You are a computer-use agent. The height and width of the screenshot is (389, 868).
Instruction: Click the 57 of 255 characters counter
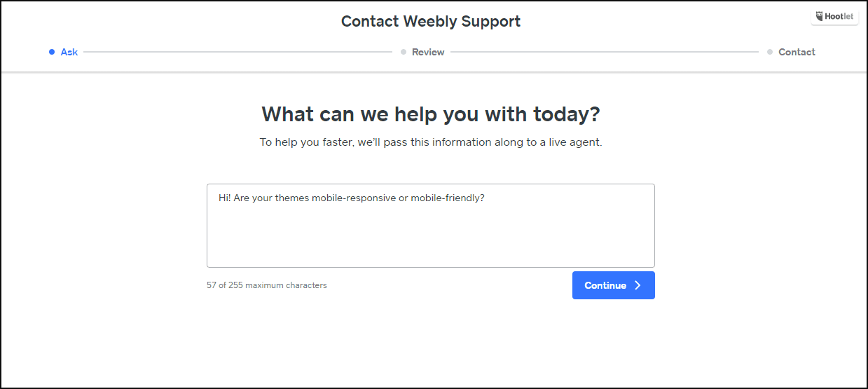pyautogui.click(x=267, y=285)
